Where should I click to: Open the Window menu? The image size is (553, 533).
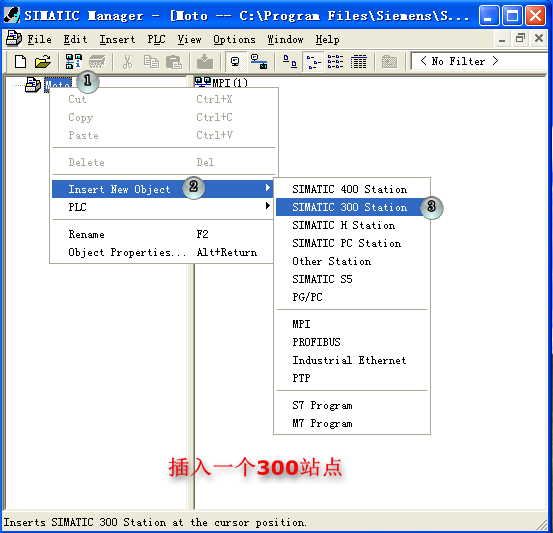[x=285, y=39]
